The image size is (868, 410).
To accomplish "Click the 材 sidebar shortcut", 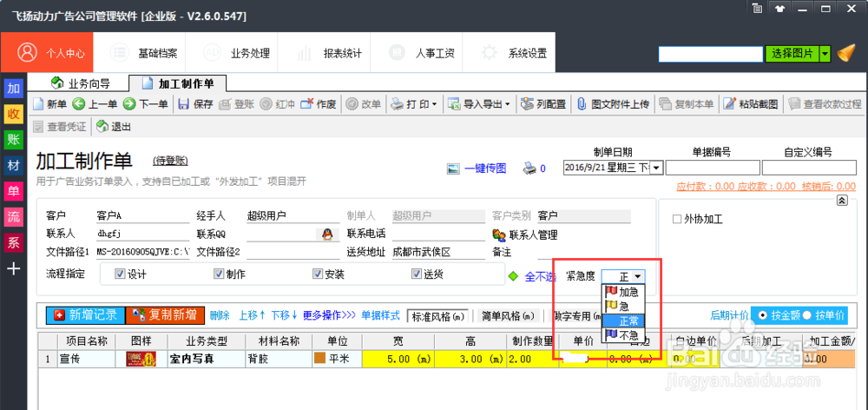I will coord(13,165).
